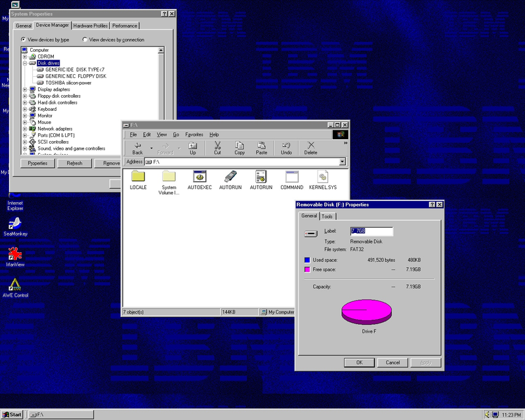Expand the CDROM tree node

click(x=25, y=56)
